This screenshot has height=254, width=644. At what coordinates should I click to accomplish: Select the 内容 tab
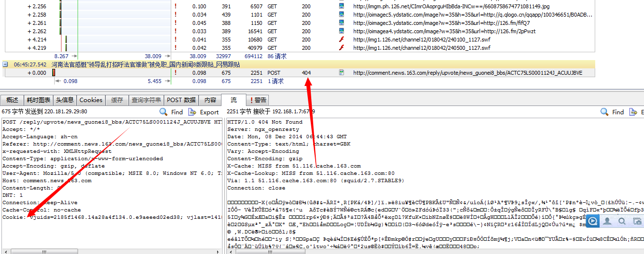coord(210,100)
